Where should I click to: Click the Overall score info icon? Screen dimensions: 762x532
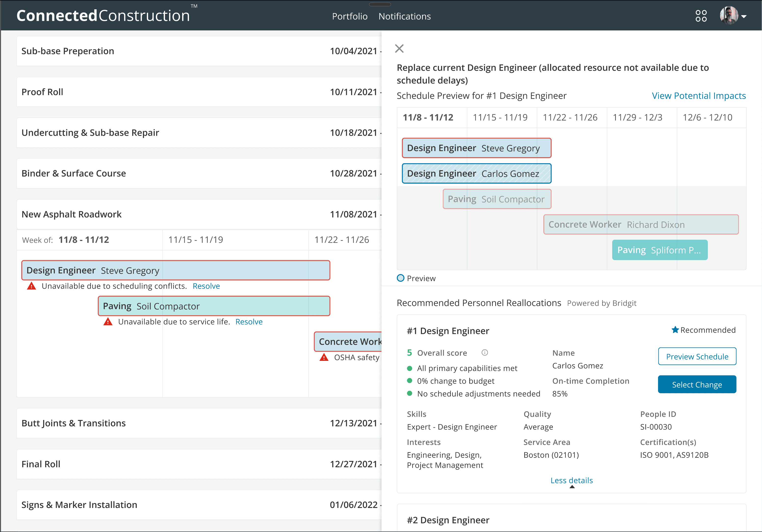click(484, 353)
